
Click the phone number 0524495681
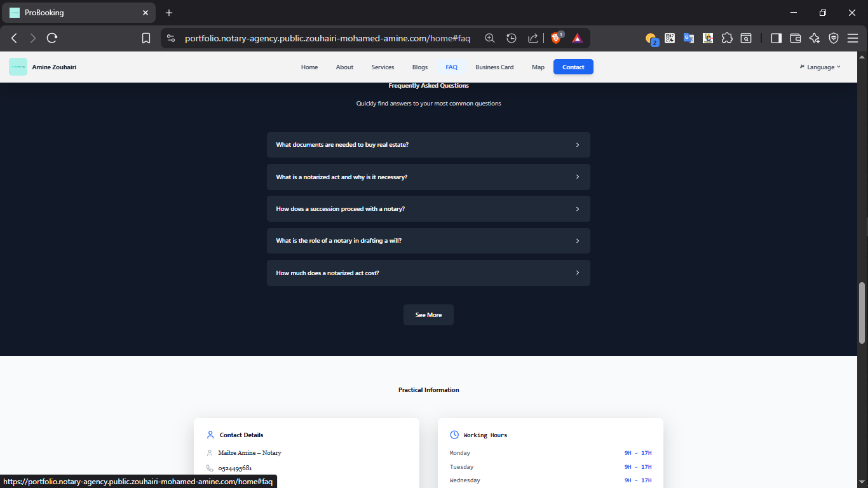234,468
